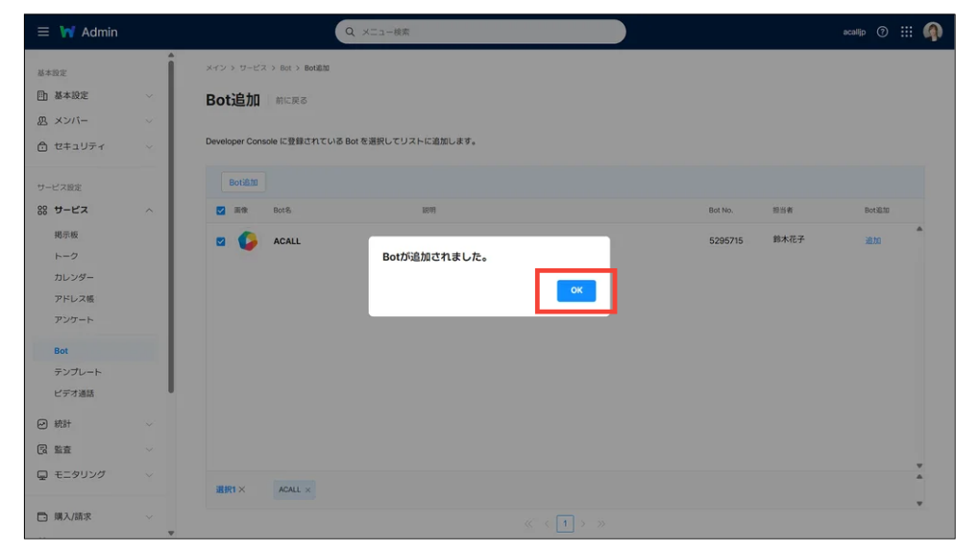Toggle the select-all checkbox in table header
This screenshot has width=980, height=551.
click(221, 211)
